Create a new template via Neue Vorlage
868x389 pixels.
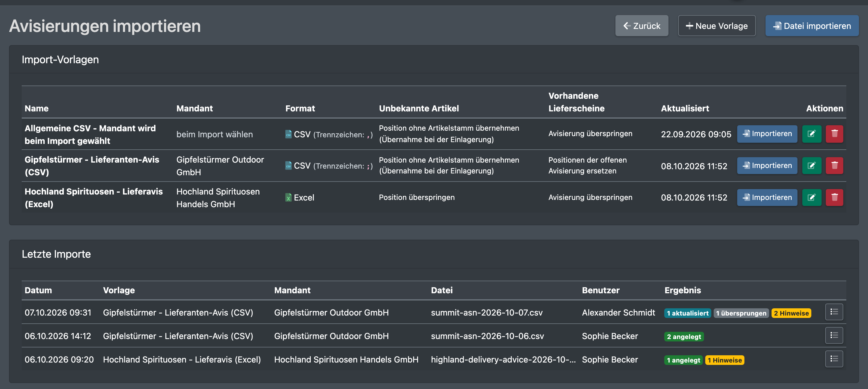coord(717,26)
